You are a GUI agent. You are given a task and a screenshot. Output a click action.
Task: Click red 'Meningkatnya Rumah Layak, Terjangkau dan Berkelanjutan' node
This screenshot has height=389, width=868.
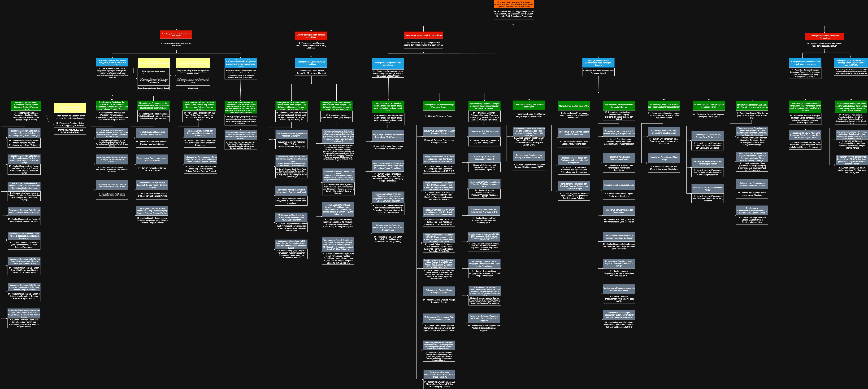click(176, 34)
